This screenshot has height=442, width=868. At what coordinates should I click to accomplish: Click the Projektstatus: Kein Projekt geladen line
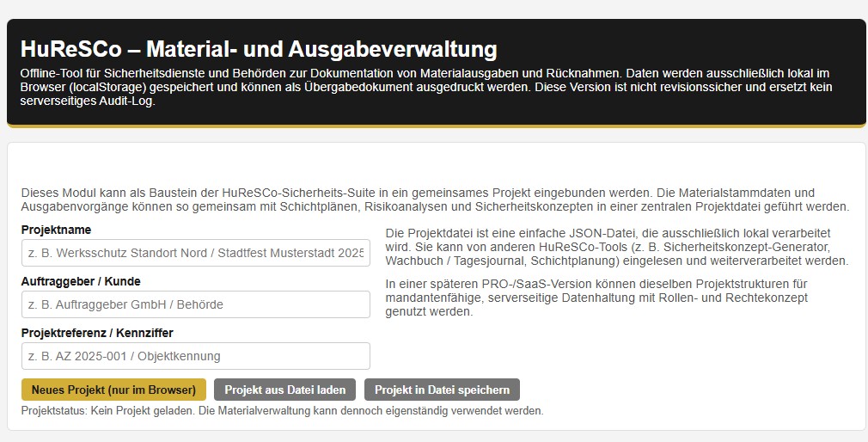click(x=283, y=411)
